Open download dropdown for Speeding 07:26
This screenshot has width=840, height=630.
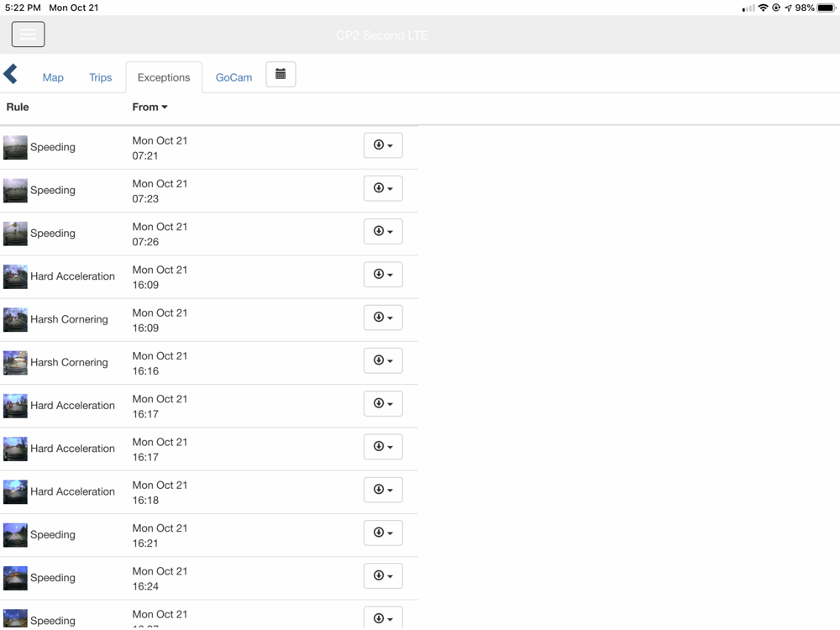[383, 232]
